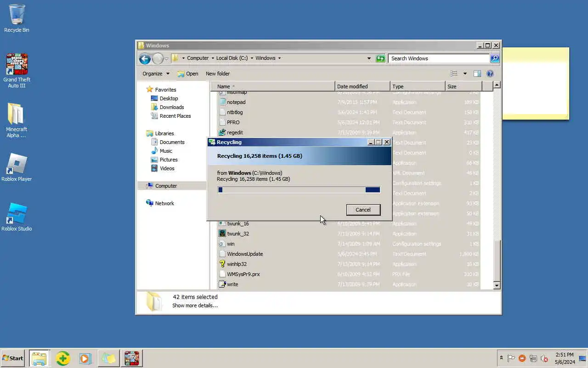This screenshot has width=588, height=368.
Task: Select the regedit application icon
Action: 222,132
